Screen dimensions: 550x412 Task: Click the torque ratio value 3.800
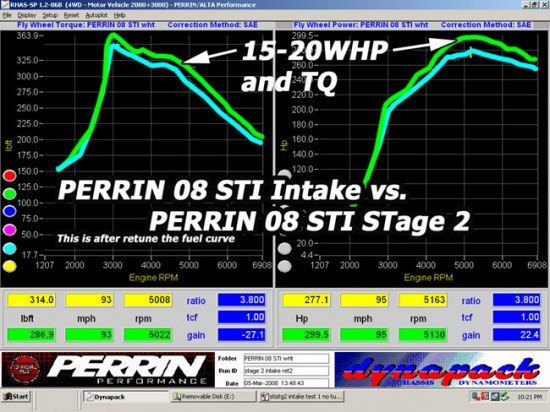tap(242, 300)
